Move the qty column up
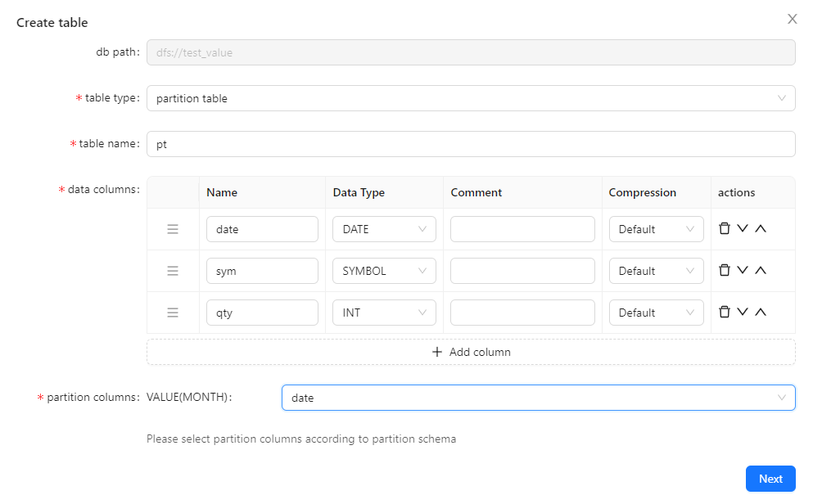 pos(761,313)
